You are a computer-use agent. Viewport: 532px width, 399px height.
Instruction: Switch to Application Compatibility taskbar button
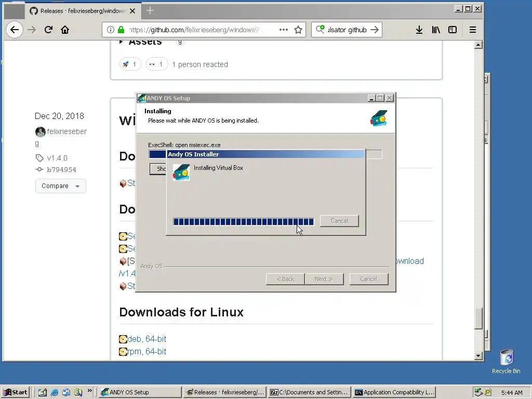pos(394,392)
